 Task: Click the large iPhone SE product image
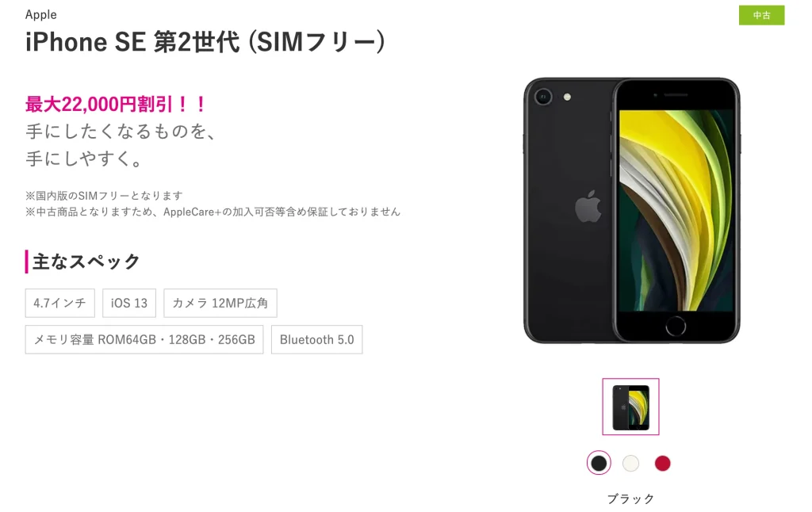point(631,210)
